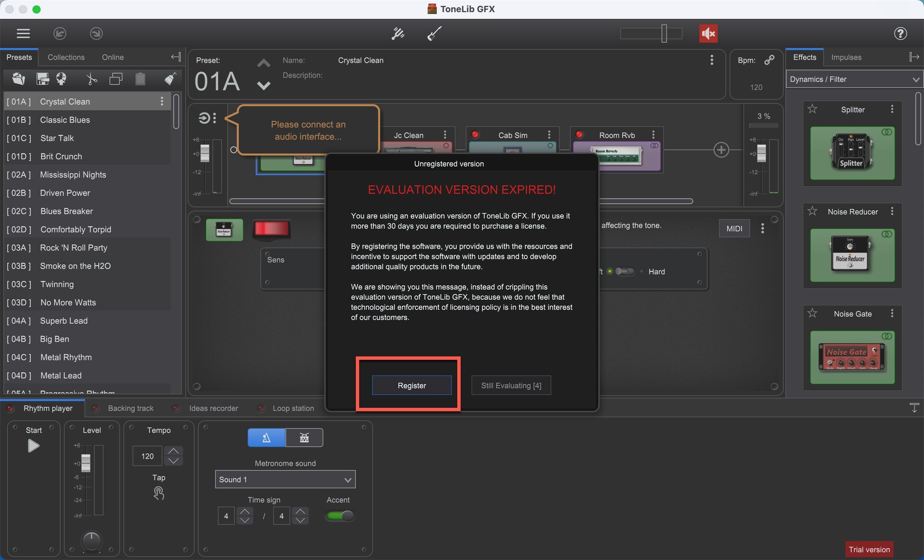This screenshot has width=924, height=560.
Task: Select the Classic Blues preset
Action: click(x=87, y=120)
